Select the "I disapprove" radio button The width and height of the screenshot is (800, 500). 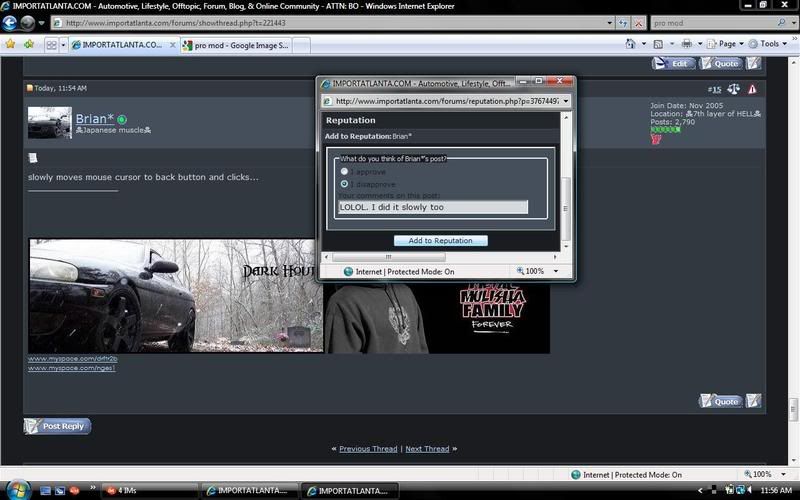345,184
